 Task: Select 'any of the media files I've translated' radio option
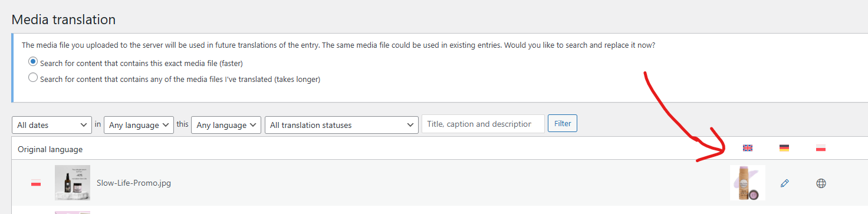click(33, 78)
